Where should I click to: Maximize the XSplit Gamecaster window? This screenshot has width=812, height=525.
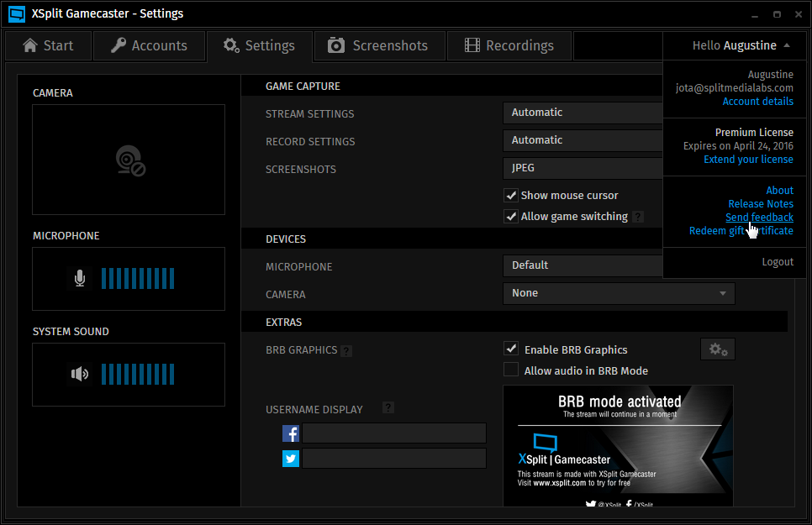point(777,14)
